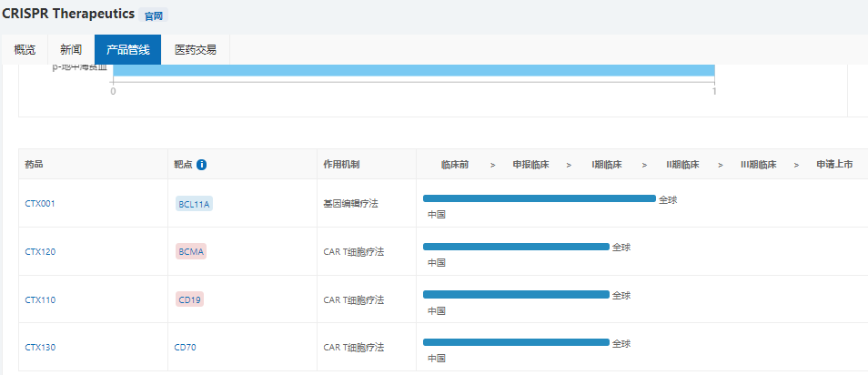Click the III期临床 stage header
The image size is (868, 375).
[759, 165]
